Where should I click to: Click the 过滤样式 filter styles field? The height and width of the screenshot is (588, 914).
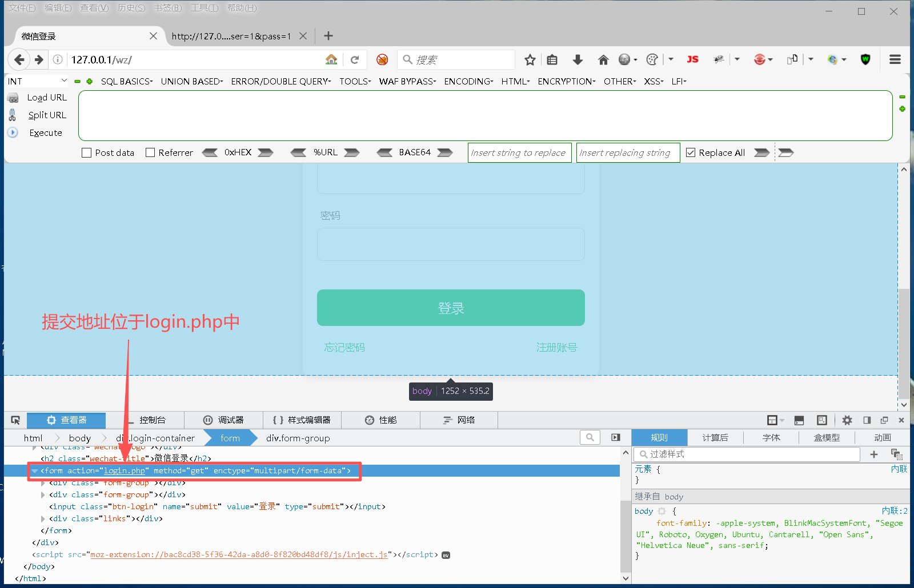click(x=747, y=454)
